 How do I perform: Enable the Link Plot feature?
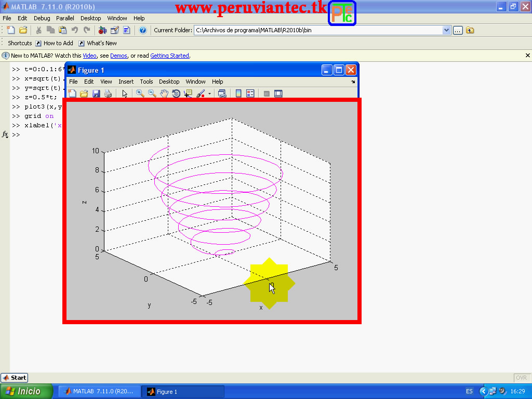coord(222,94)
